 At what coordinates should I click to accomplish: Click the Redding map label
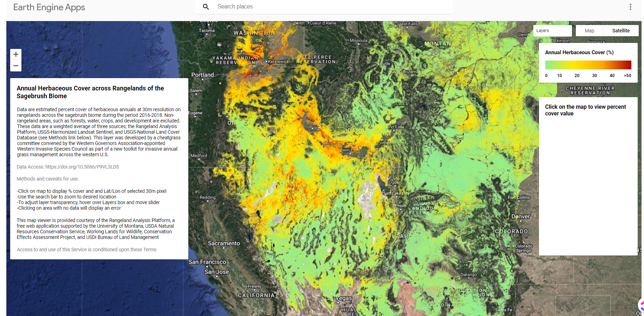click(208, 197)
